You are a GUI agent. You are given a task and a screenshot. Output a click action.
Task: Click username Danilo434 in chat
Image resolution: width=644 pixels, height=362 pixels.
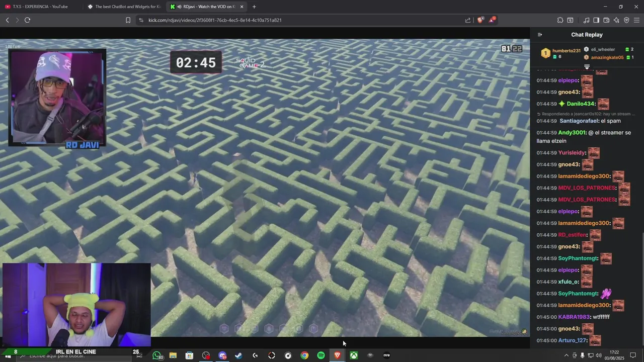581,104
